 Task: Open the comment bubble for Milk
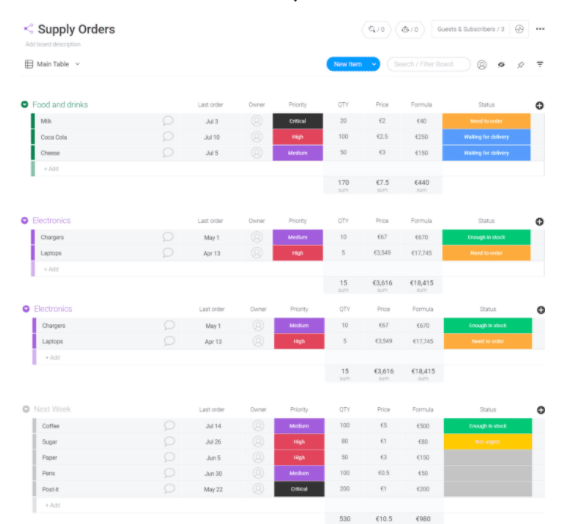[168, 121]
